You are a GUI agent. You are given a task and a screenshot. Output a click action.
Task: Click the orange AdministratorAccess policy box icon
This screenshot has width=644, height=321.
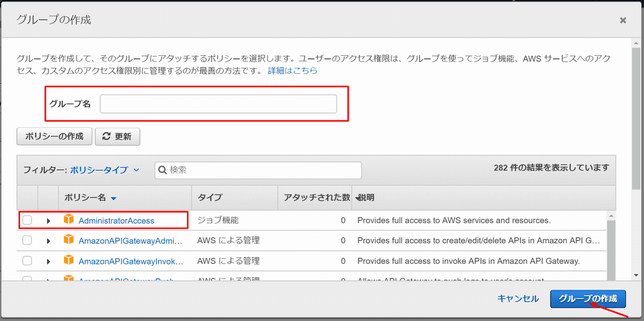tap(68, 220)
